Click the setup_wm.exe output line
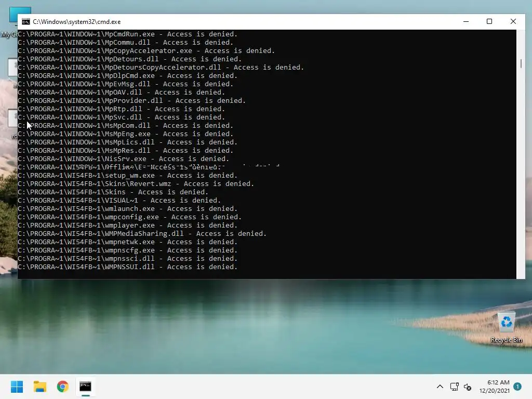The image size is (532, 399). pyautogui.click(x=128, y=176)
